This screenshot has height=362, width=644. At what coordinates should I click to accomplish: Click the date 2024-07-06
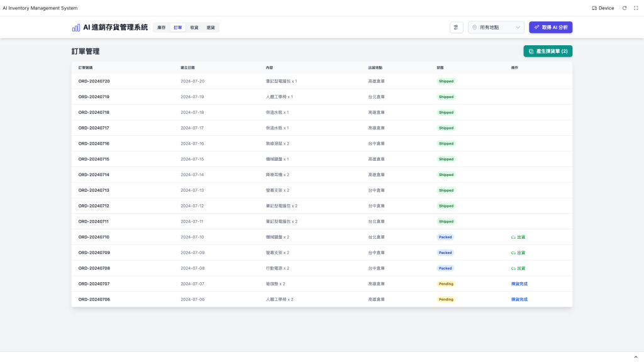click(x=192, y=300)
